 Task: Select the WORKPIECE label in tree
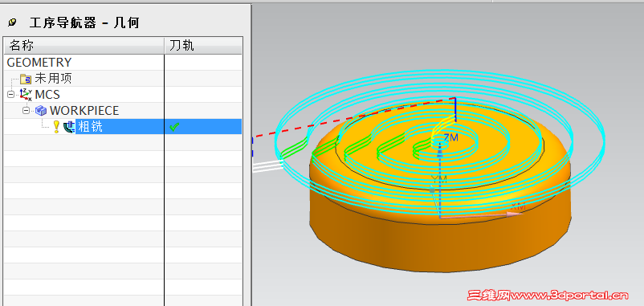coord(84,111)
